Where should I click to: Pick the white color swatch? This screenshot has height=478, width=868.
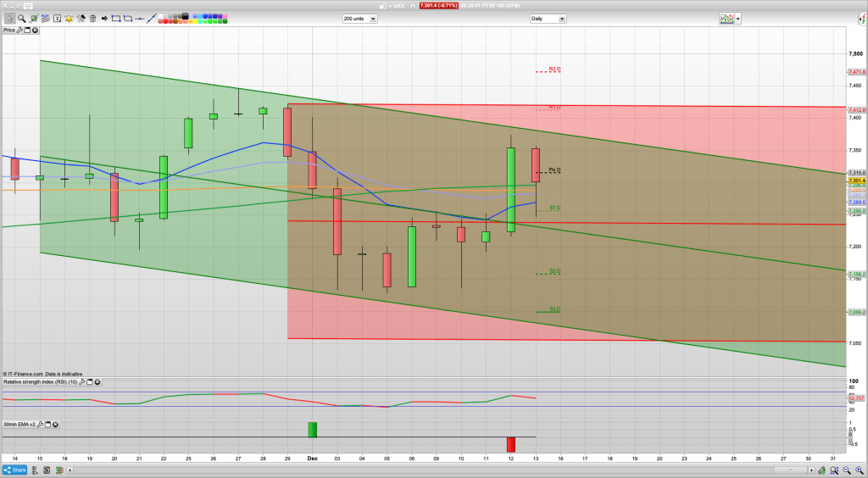160,16
